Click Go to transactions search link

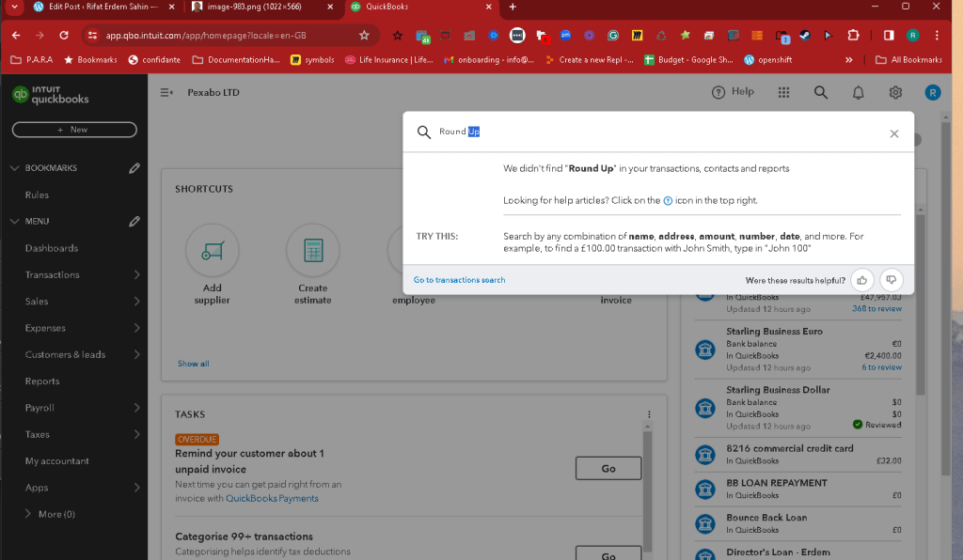[459, 280]
